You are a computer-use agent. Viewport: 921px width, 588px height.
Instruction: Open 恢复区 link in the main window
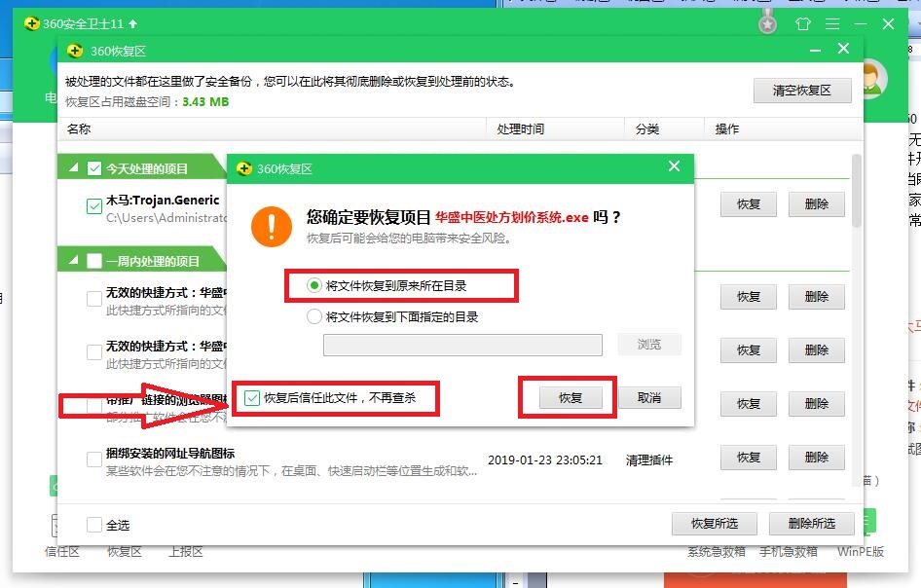(124, 552)
